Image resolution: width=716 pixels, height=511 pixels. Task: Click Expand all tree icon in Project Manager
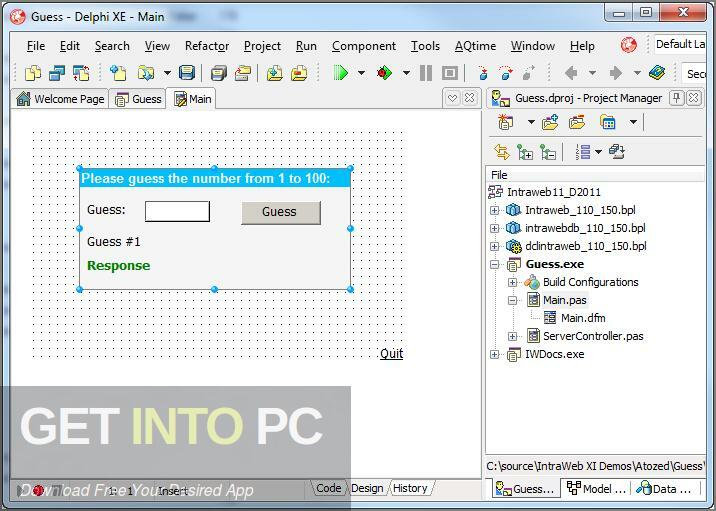(525, 152)
